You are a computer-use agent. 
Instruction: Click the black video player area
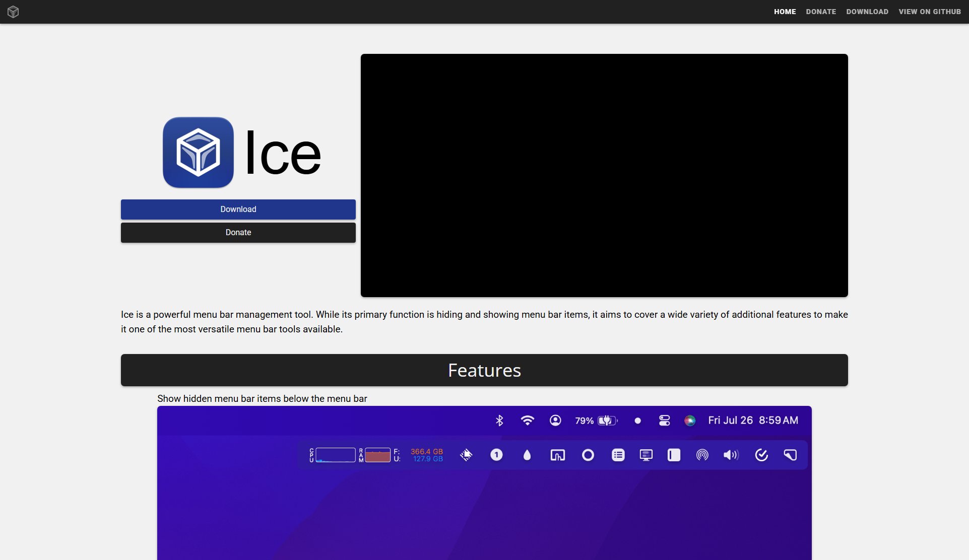[x=604, y=175]
